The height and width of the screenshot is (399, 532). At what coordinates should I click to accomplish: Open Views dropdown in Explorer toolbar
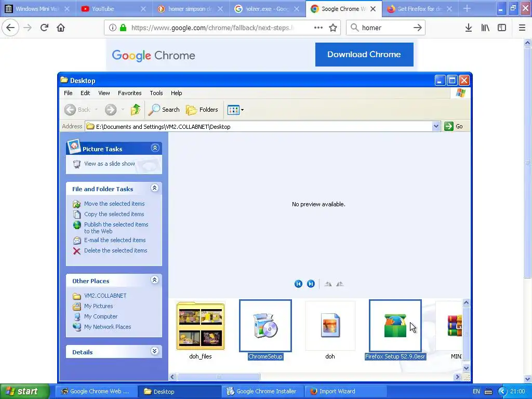236,110
